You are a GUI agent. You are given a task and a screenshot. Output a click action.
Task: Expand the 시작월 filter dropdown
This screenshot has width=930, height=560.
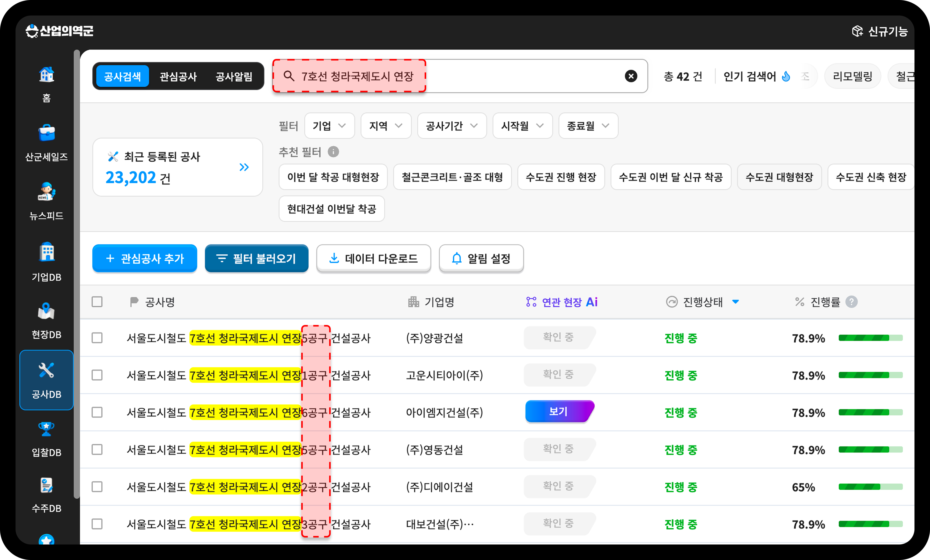pyautogui.click(x=522, y=126)
